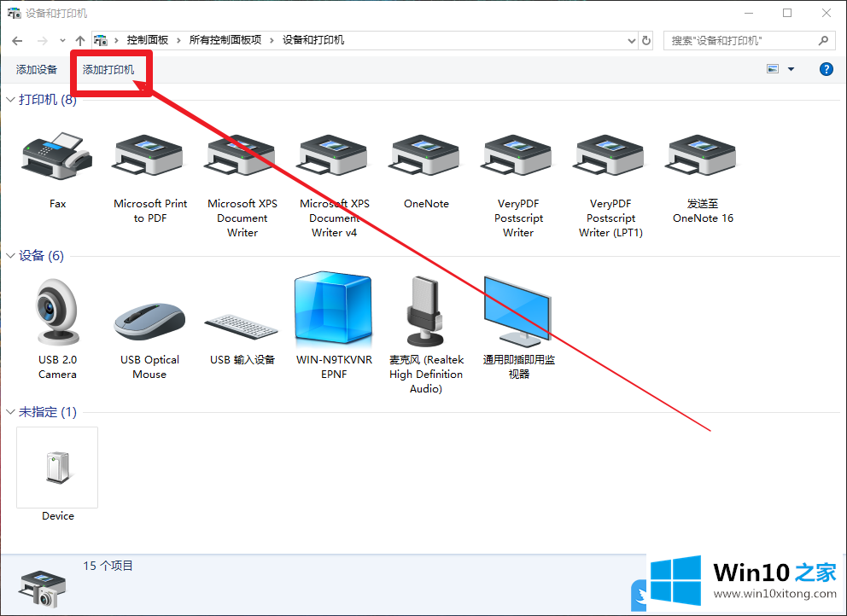The width and height of the screenshot is (847, 616).
Task: Collapse the 打印机 (8) group
Action: point(10,99)
